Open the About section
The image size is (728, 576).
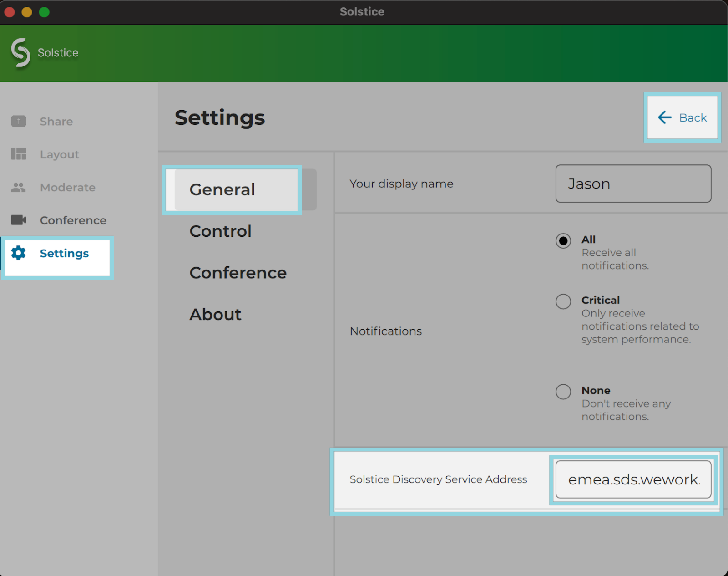tap(215, 314)
